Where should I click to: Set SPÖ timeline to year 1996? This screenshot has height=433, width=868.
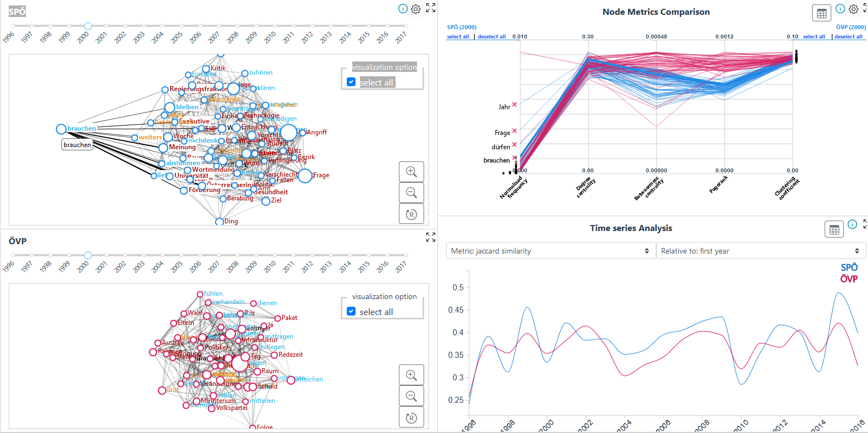tap(13, 26)
